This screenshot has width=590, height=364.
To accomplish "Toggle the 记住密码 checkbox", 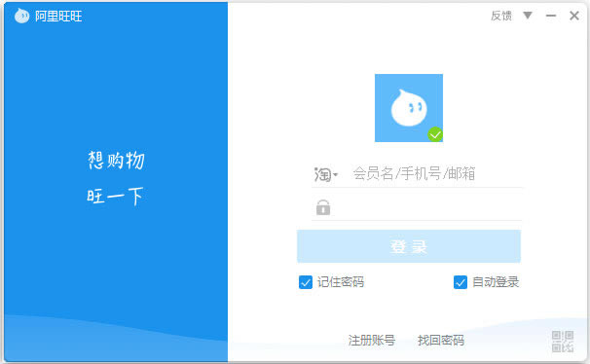I will tap(306, 282).
